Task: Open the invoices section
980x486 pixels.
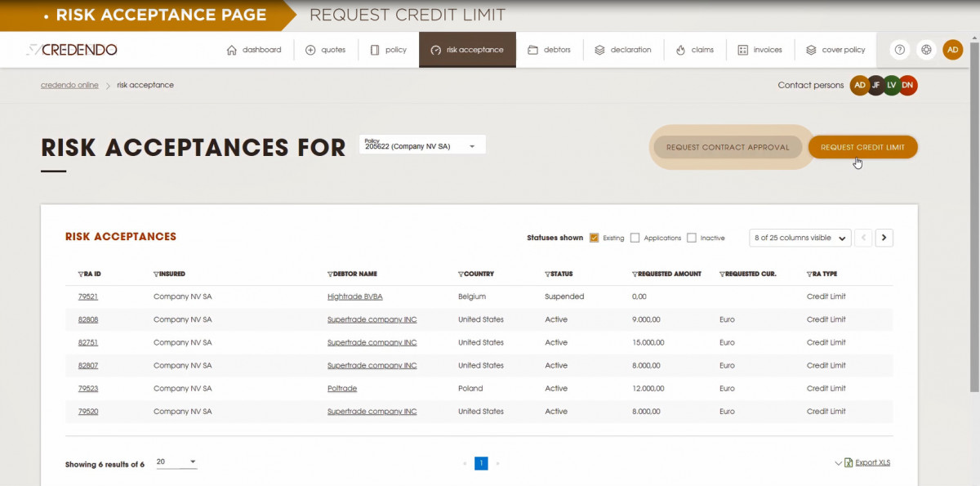Action: (759, 50)
